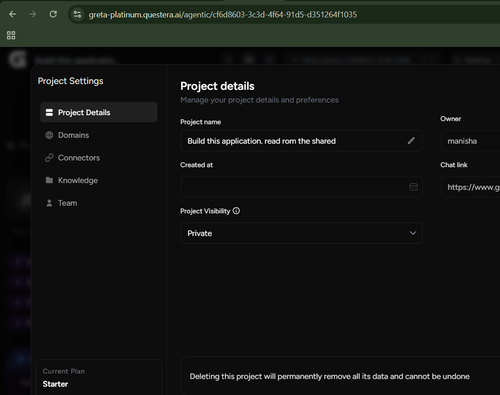
Task: Click the G logo behind the dialog
Action: tap(18, 60)
